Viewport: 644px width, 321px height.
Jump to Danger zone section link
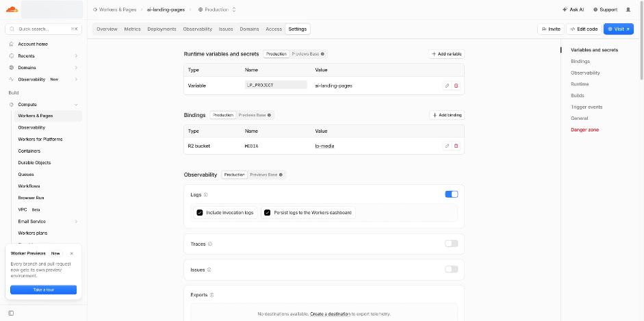click(585, 130)
